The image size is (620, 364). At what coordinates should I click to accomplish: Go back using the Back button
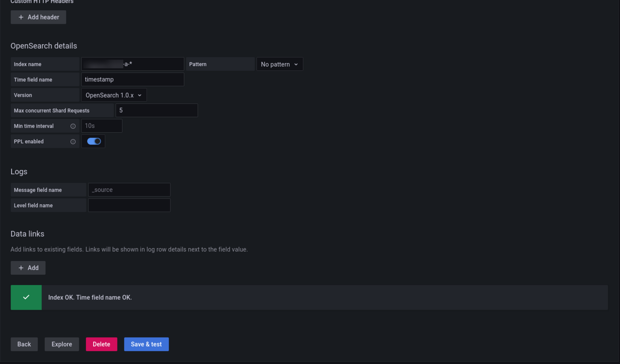coord(24,344)
